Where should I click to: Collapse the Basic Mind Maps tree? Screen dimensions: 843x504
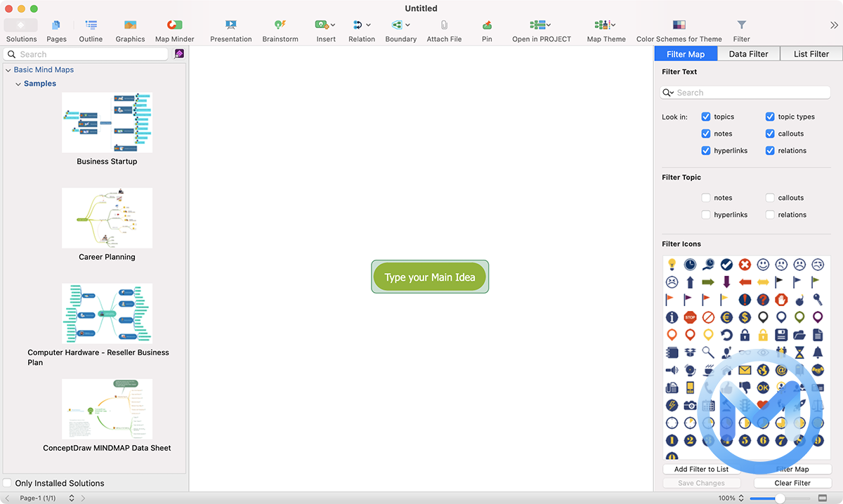pos(8,69)
